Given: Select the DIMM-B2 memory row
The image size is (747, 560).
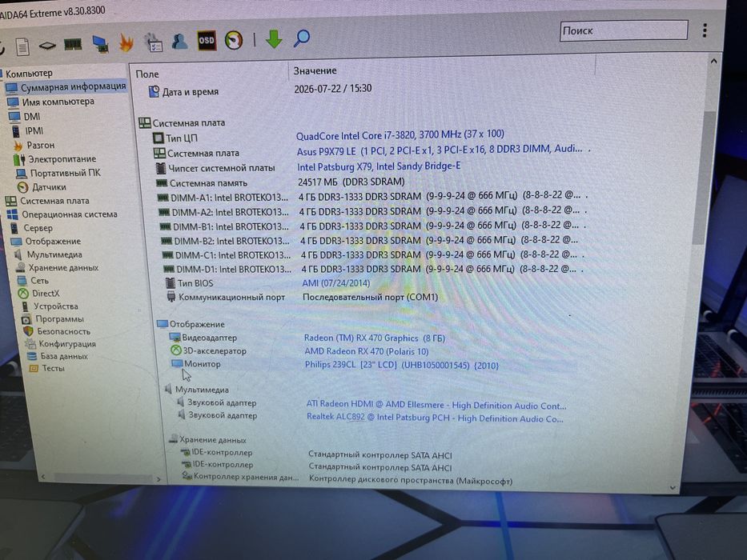Looking at the screenshot, I should tap(370, 240).
